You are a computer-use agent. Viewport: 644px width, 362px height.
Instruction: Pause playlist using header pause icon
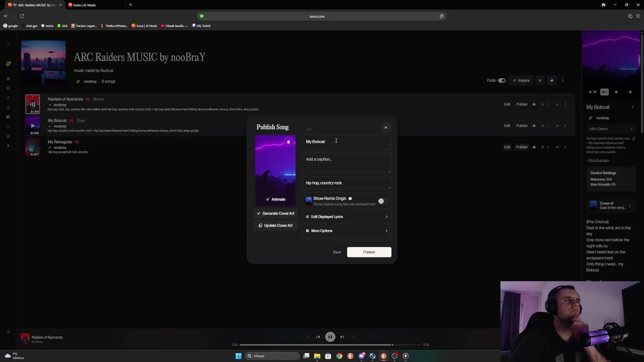click(540, 80)
